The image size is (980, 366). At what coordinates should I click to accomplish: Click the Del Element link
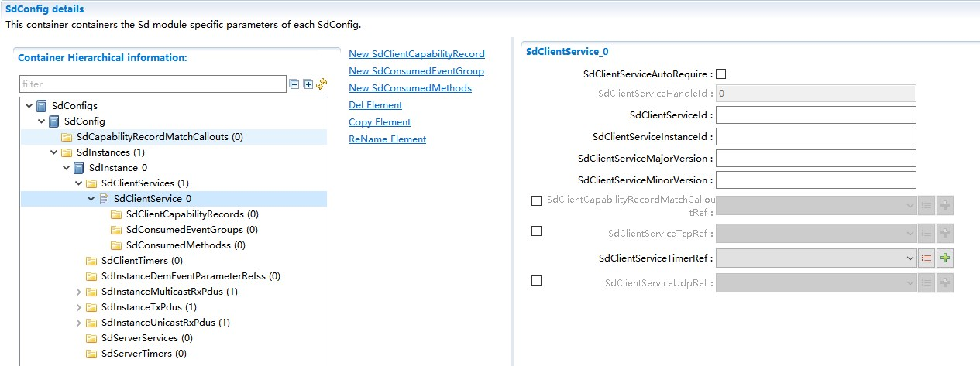pyautogui.click(x=376, y=105)
